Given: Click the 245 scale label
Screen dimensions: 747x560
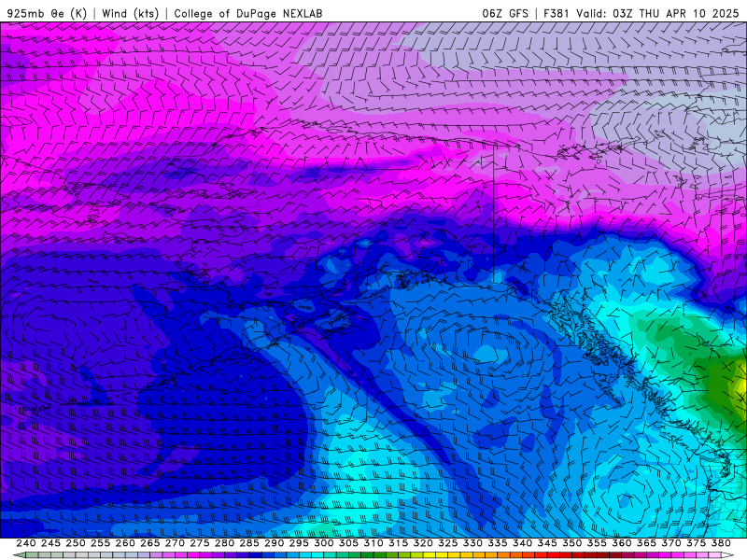Looking at the screenshot, I should pos(50,543).
